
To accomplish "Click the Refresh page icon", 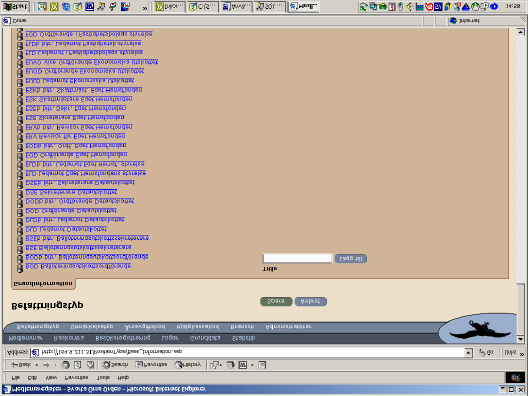I will (78, 365).
